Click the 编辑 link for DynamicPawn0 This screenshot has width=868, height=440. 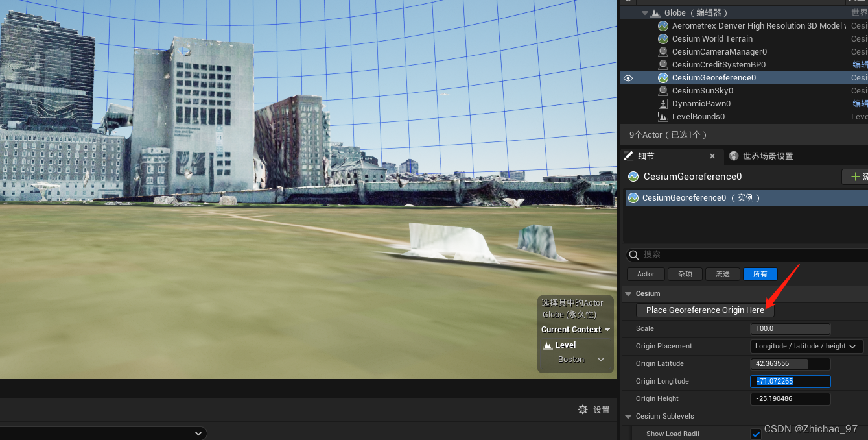point(860,104)
